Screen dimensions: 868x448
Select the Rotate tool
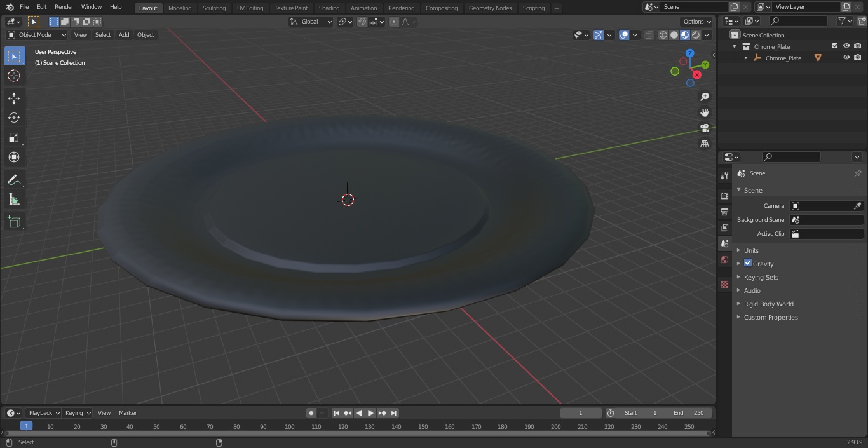pyautogui.click(x=14, y=118)
